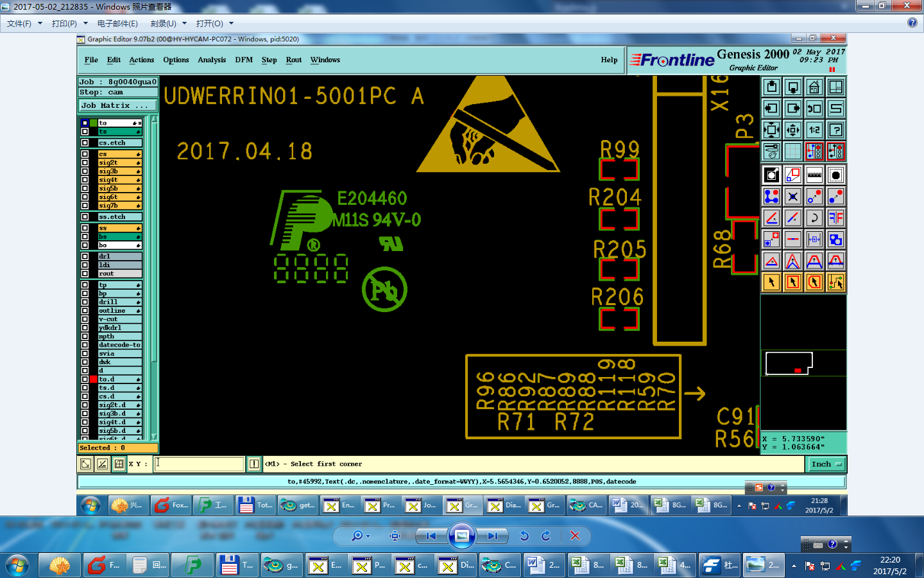The height and width of the screenshot is (578, 924).
Task: Open the File menu in Graphic Editor
Action: (x=91, y=60)
